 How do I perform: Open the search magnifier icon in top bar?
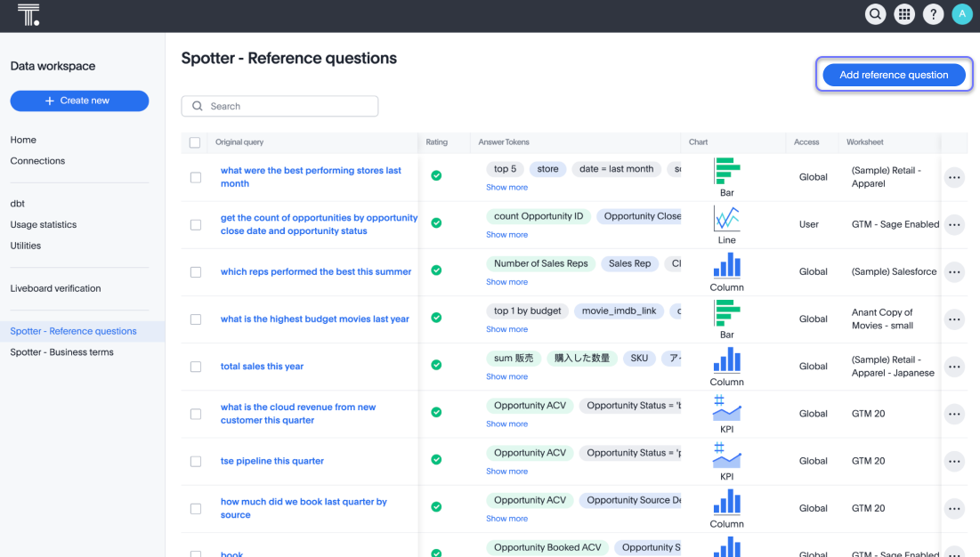(876, 14)
